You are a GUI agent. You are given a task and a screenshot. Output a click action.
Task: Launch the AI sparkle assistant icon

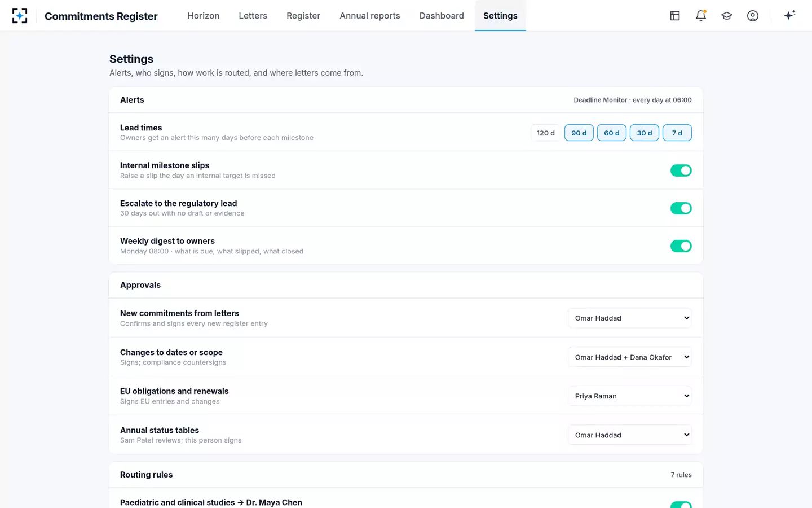(789, 15)
